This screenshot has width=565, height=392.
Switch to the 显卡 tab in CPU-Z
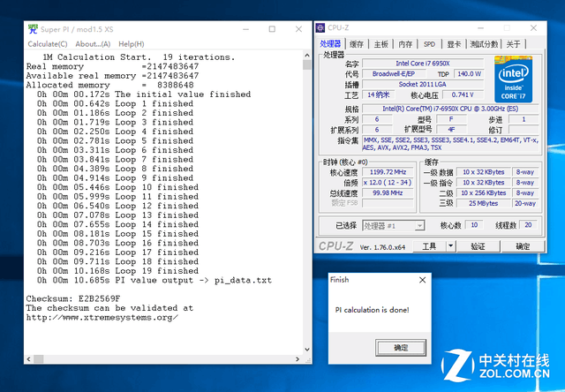click(454, 44)
